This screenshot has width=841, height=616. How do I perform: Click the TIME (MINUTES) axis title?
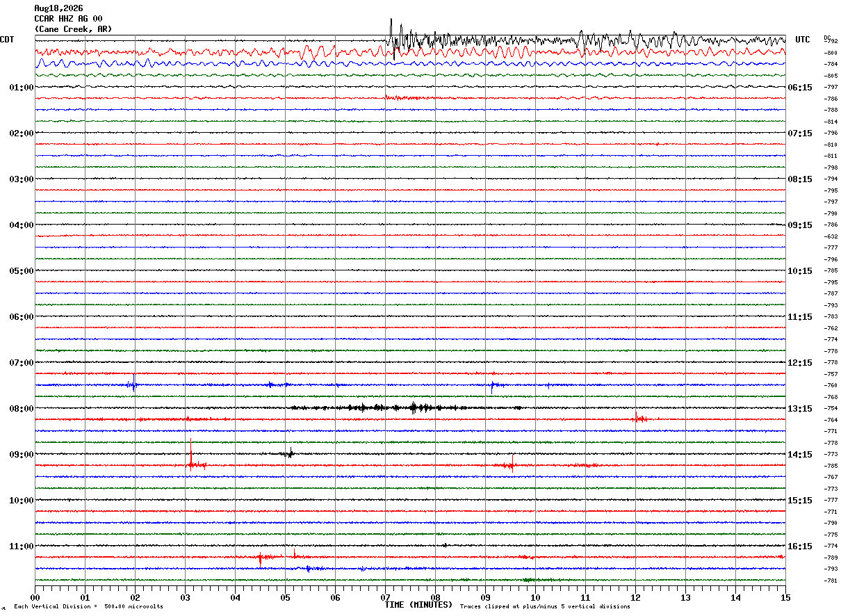(419, 605)
